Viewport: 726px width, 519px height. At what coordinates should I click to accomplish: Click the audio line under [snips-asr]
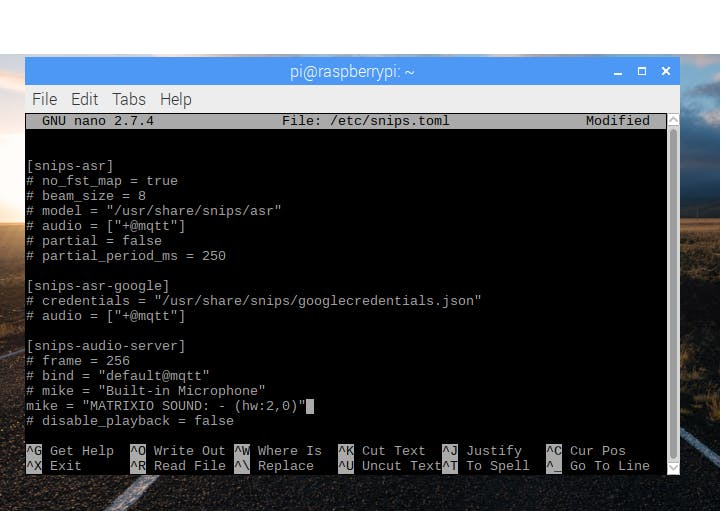(x=106, y=226)
